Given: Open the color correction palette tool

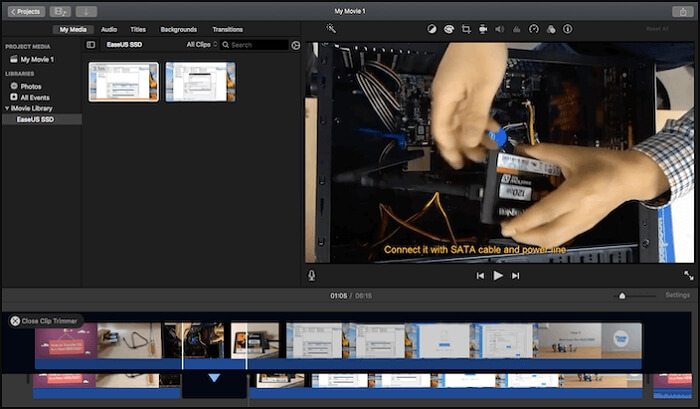Looking at the screenshot, I should click(449, 29).
